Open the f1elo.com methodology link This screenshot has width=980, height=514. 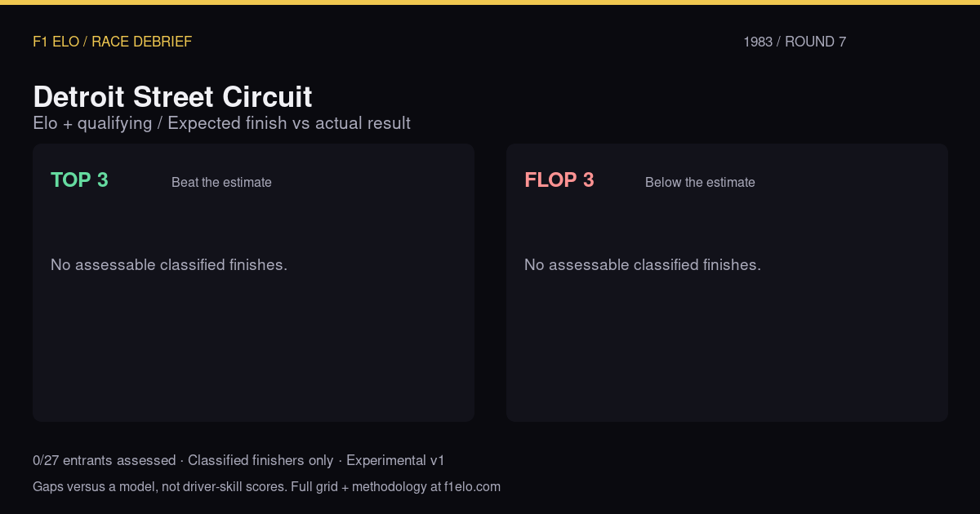click(x=472, y=487)
